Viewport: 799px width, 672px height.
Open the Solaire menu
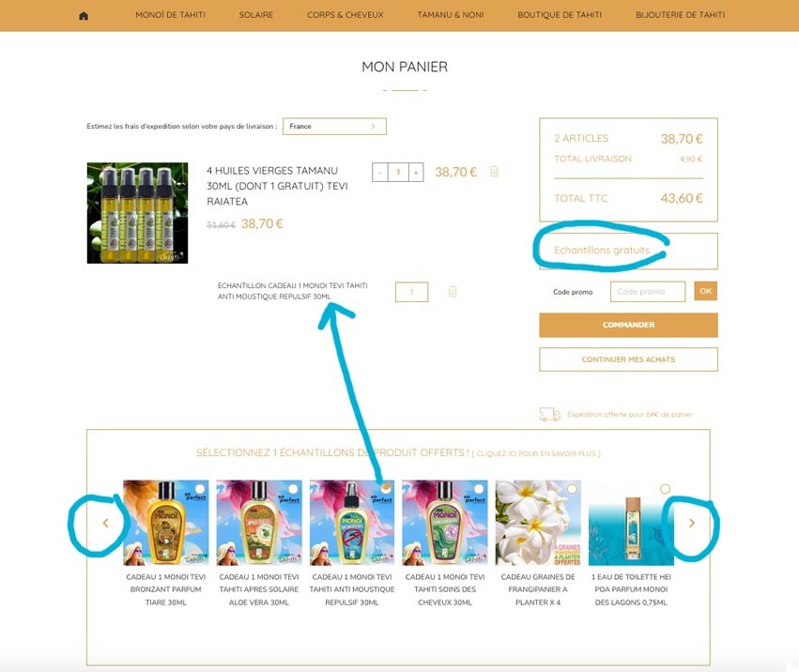point(255,15)
